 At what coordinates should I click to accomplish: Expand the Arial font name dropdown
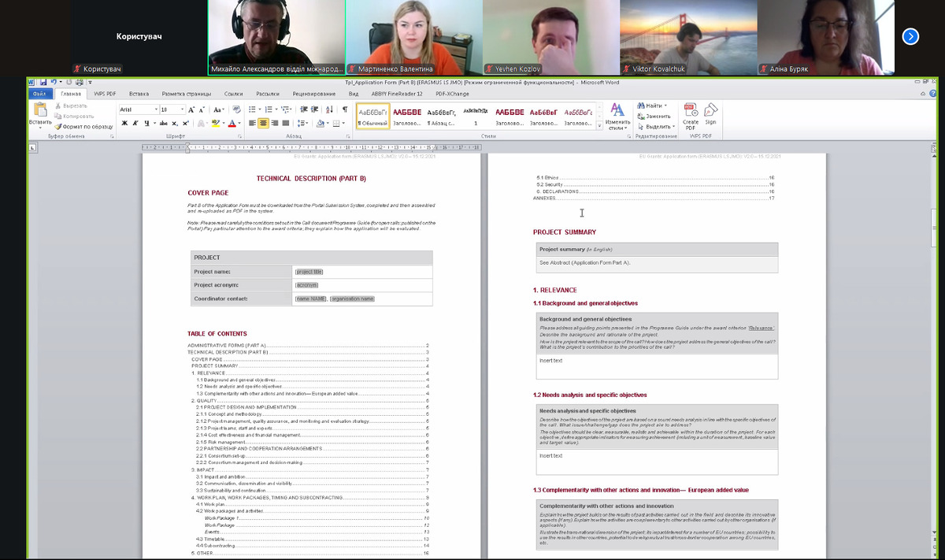point(155,109)
